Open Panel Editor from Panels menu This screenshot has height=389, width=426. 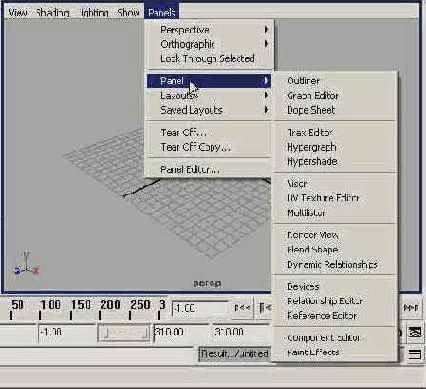190,170
